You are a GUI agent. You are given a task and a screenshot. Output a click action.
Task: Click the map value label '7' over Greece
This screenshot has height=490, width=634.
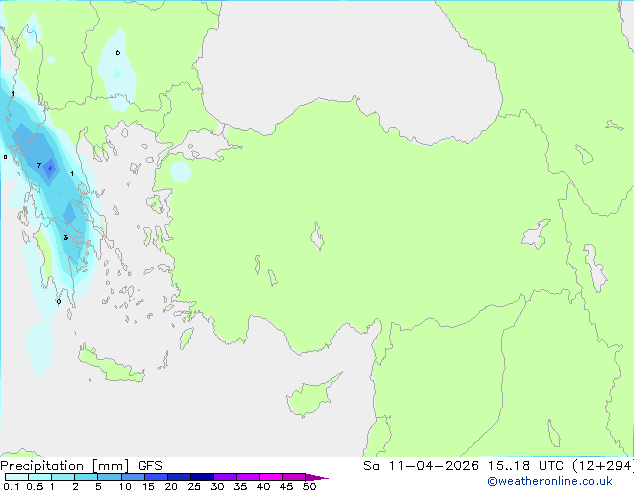click(x=39, y=165)
